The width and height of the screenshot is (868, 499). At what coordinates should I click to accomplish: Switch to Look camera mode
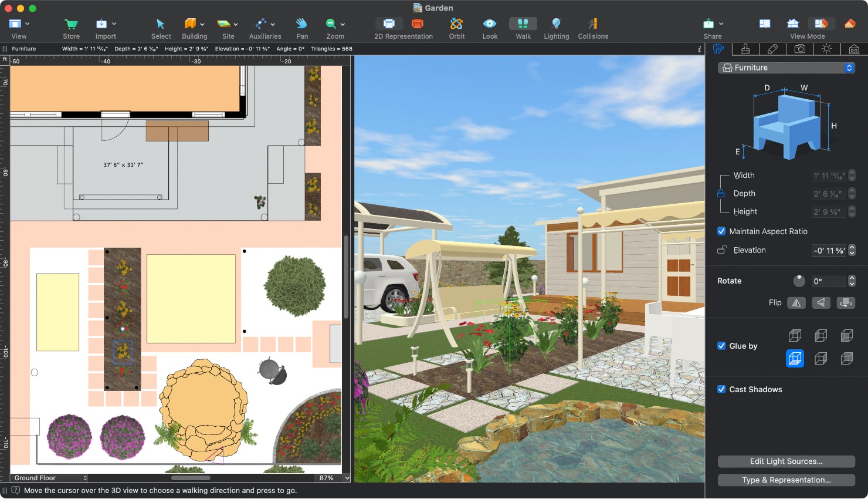point(490,23)
